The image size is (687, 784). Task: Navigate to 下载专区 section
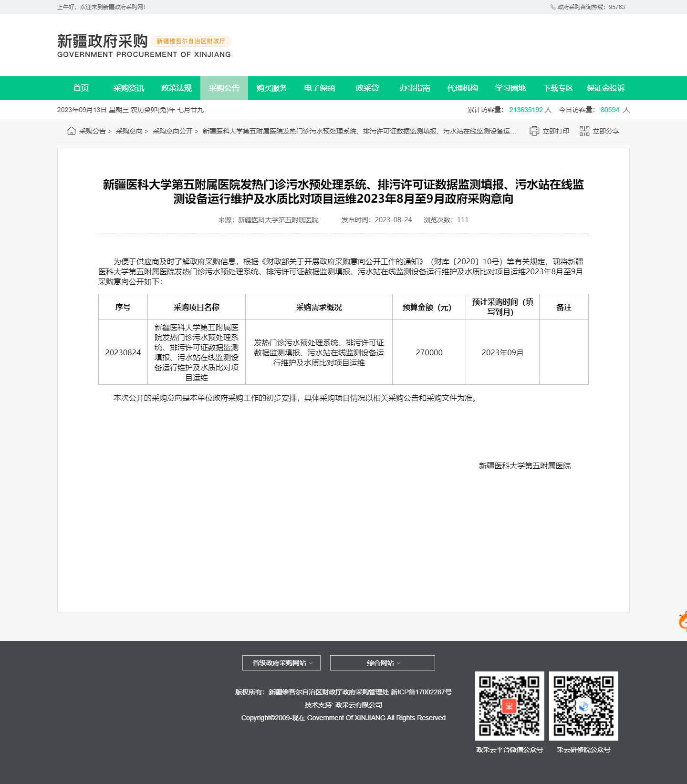click(x=558, y=88)
